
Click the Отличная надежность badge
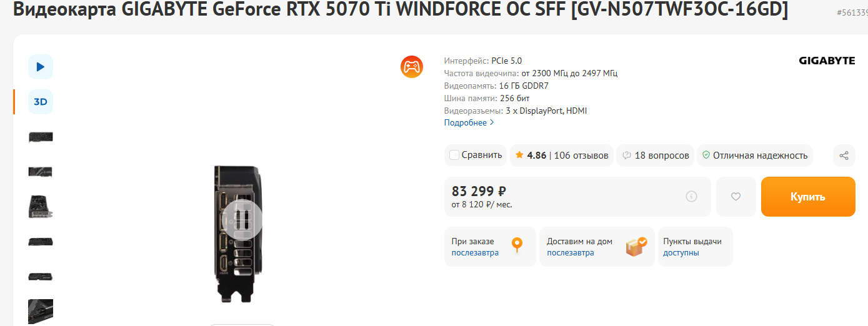pos(755,156)
